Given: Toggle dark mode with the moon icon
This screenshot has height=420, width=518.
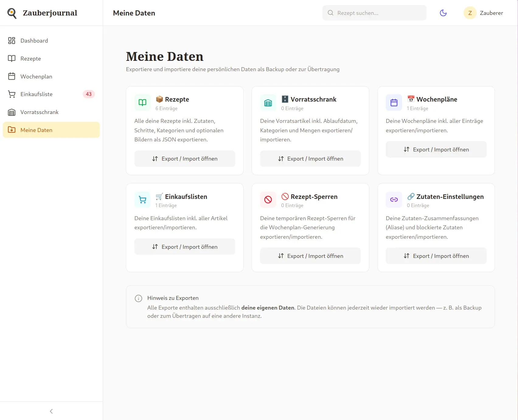Looking at the screenshot, I should pos(443,13).
